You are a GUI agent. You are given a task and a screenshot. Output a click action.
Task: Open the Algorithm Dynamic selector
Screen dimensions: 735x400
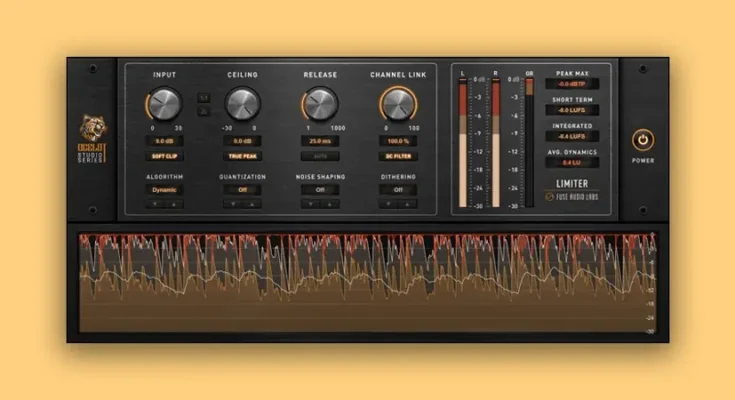tap(165, 190)
